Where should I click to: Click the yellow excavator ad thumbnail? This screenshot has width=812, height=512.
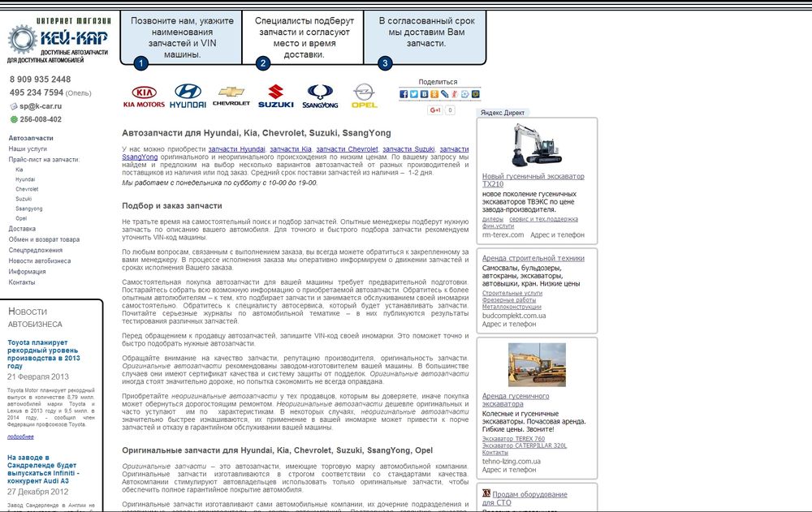537,365
